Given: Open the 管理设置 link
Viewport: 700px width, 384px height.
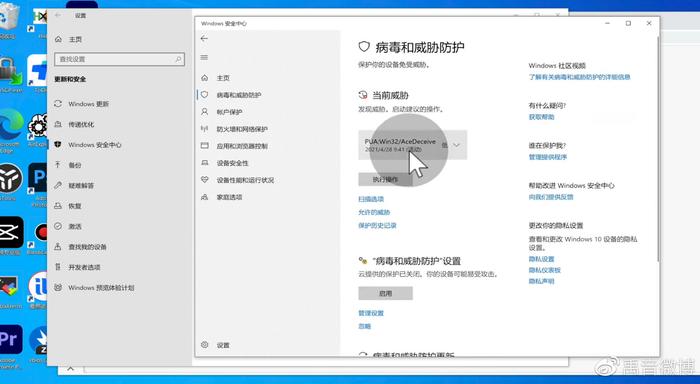Looking at the screenshot, I should 371,313.
